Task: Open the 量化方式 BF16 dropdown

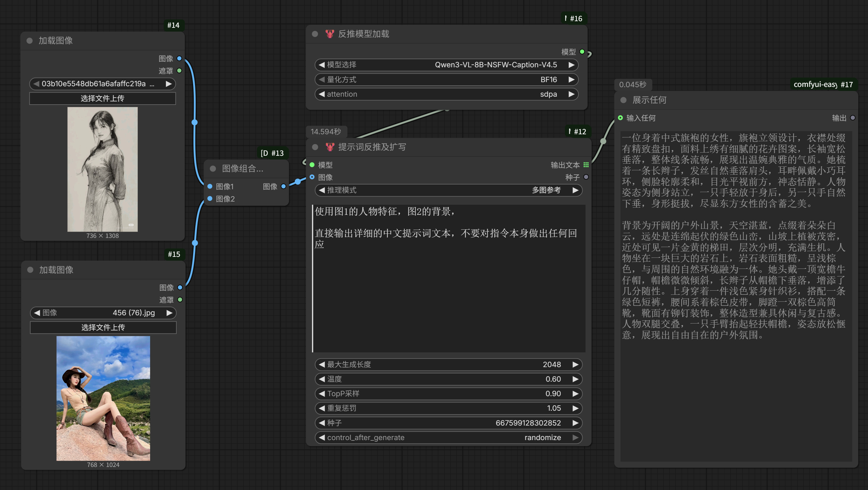Action: 446,80
